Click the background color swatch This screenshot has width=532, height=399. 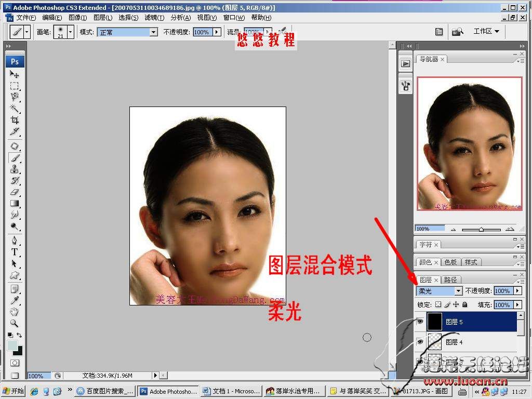click(19, 352)
